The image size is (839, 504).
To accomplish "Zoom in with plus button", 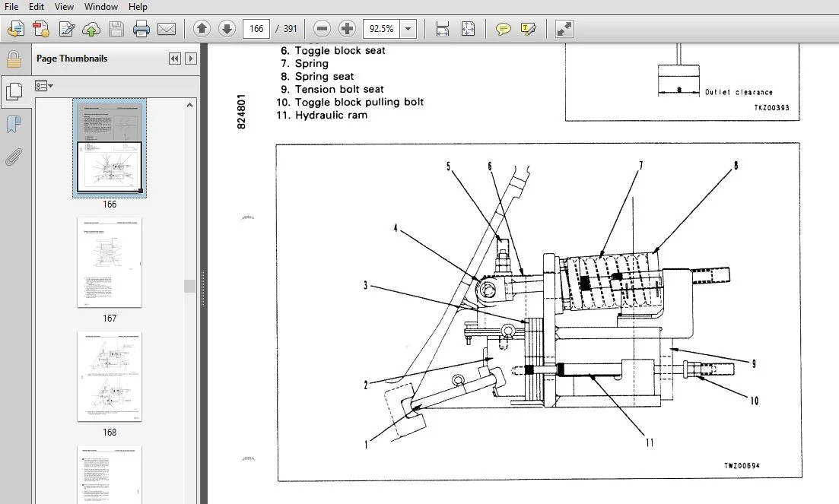I will [x=348, y=28].
